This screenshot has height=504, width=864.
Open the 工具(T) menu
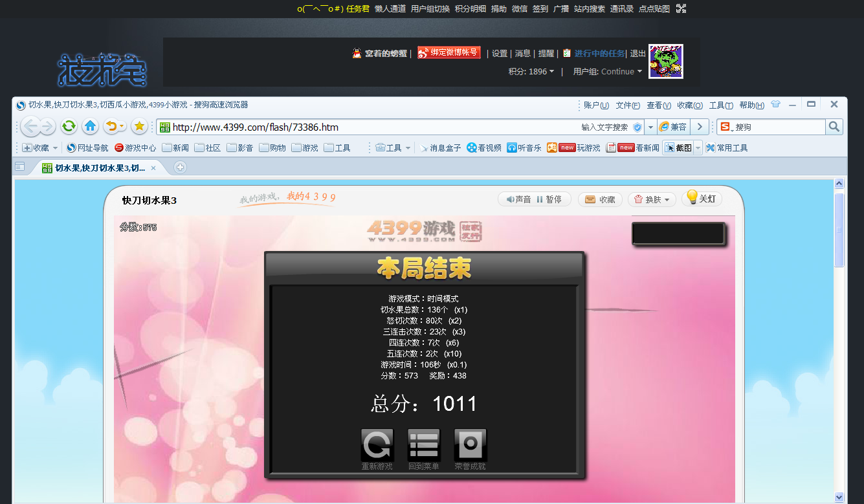[x=721, y=105]
